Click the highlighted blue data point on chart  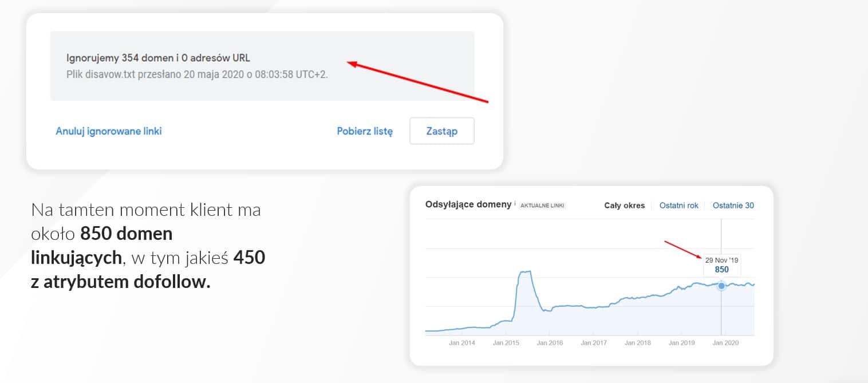721,285
